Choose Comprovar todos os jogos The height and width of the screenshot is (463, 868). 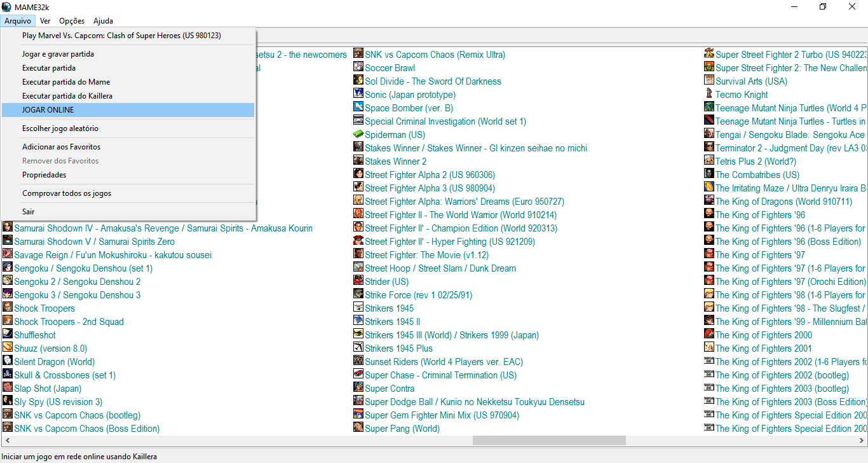pyautogui.click(x=128, y=193)
